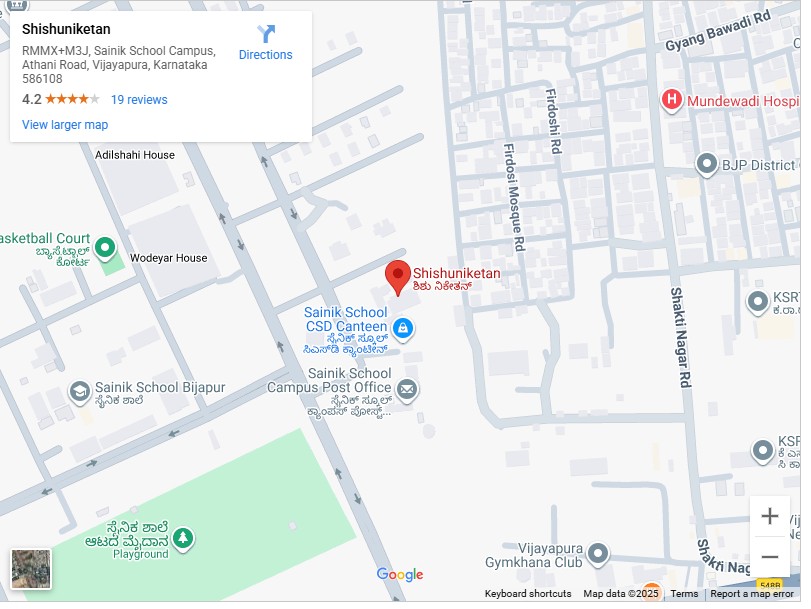This screenshot has height=609, width=811.
Task: Click the Vijayapura Gymkhana Club marker
Action: pyautogui.click(x=598, y=555)
